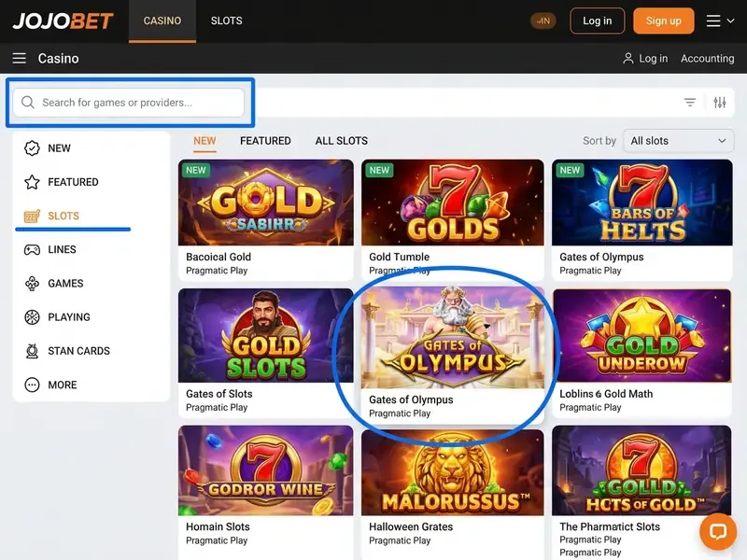The height and width of the screenshot is (560, 747).
Task: Open the Gold Underow game thumbnail
Action: coord(642,335)
